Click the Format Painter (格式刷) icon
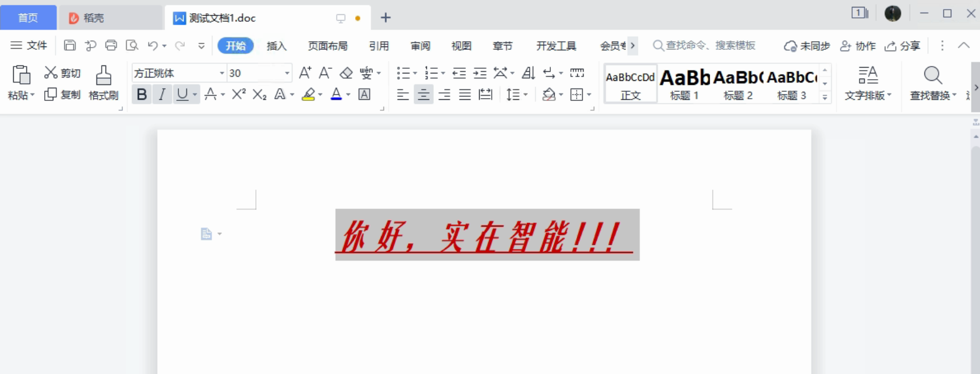 point(103,76)
